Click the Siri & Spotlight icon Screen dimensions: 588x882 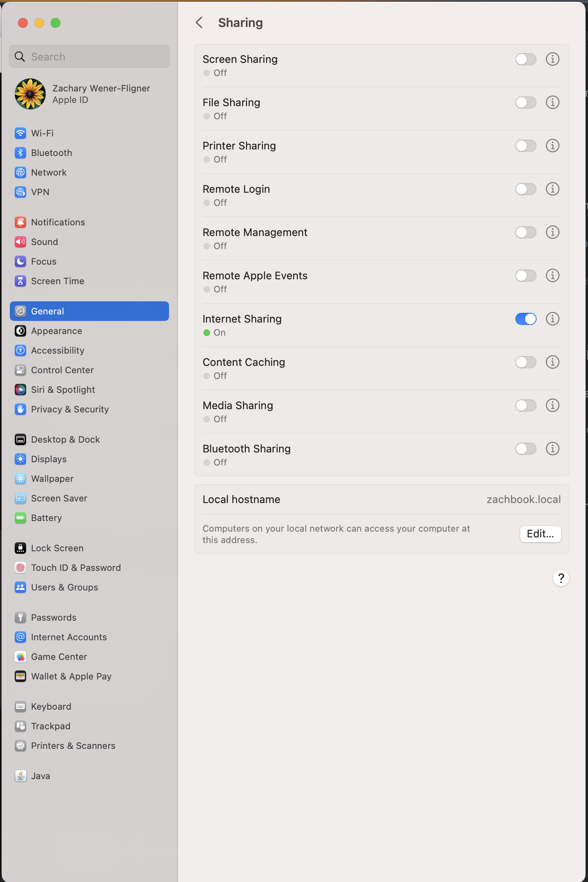[x=20, y=390]
